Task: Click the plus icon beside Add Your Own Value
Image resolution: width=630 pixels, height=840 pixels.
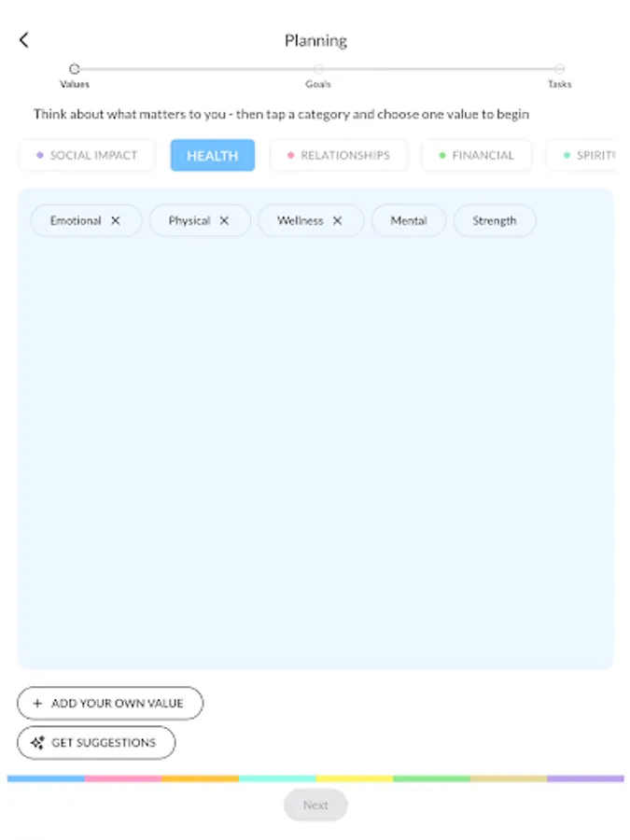Action: (x=37, y=703)
